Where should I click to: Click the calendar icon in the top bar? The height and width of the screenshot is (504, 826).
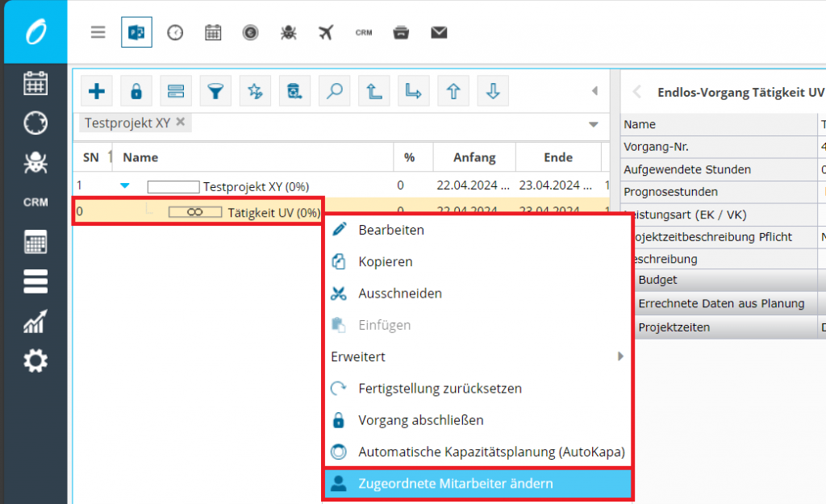pos(213,32)
